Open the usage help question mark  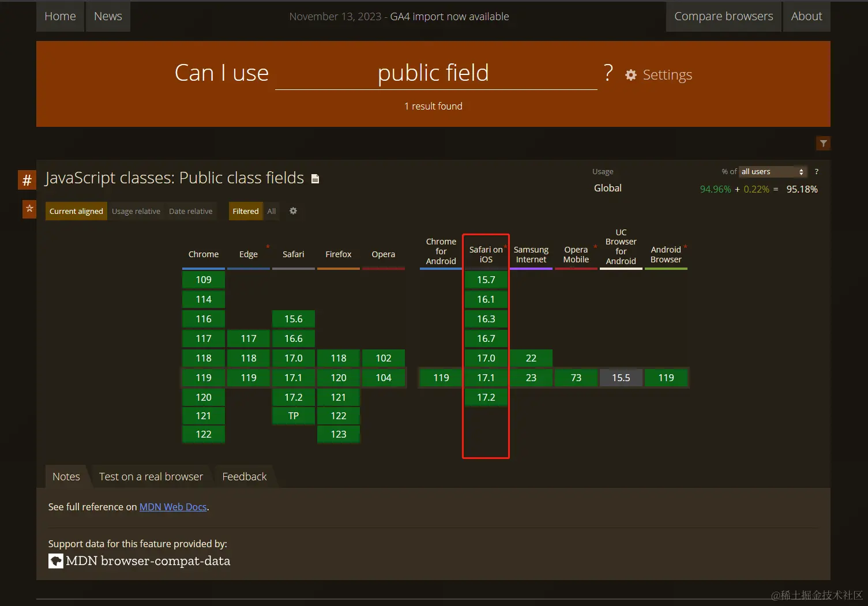tap(816, 172)
